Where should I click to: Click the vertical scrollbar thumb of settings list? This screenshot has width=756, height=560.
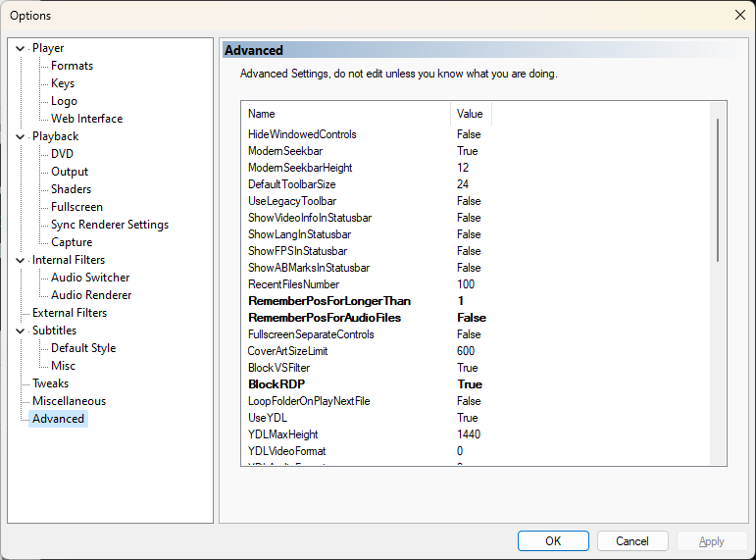click(718, 190)
